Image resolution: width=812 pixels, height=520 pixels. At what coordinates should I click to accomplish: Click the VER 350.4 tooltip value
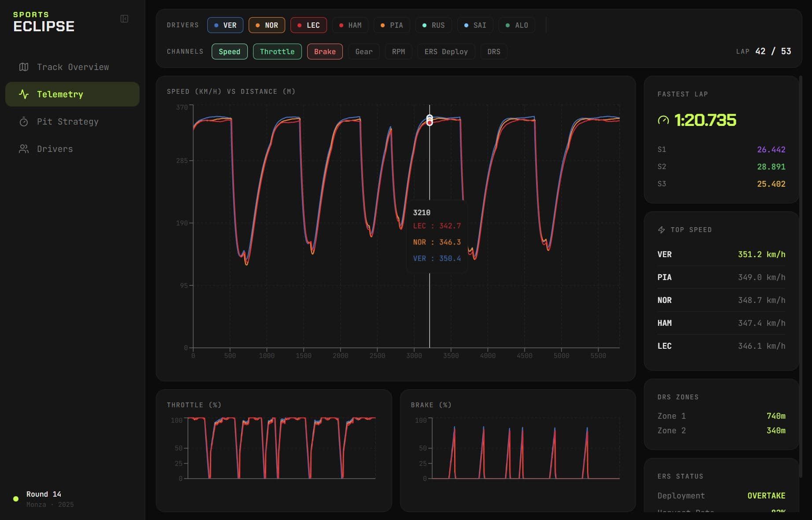[x=437, y=258]
